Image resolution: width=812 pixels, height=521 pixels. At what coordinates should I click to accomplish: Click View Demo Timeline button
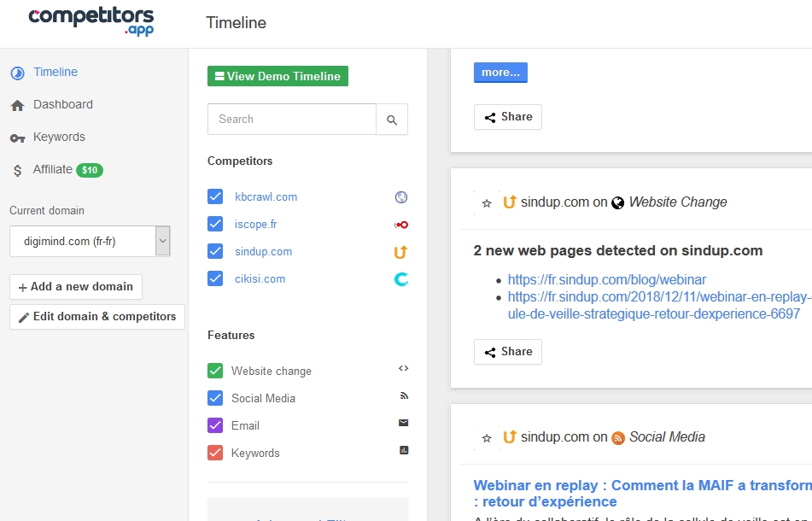[277, 76]
